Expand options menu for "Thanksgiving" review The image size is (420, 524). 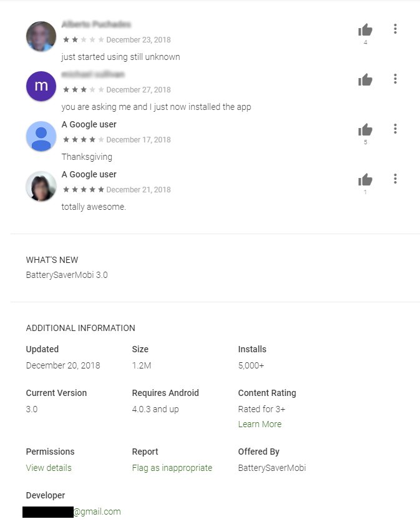point(395,129)
